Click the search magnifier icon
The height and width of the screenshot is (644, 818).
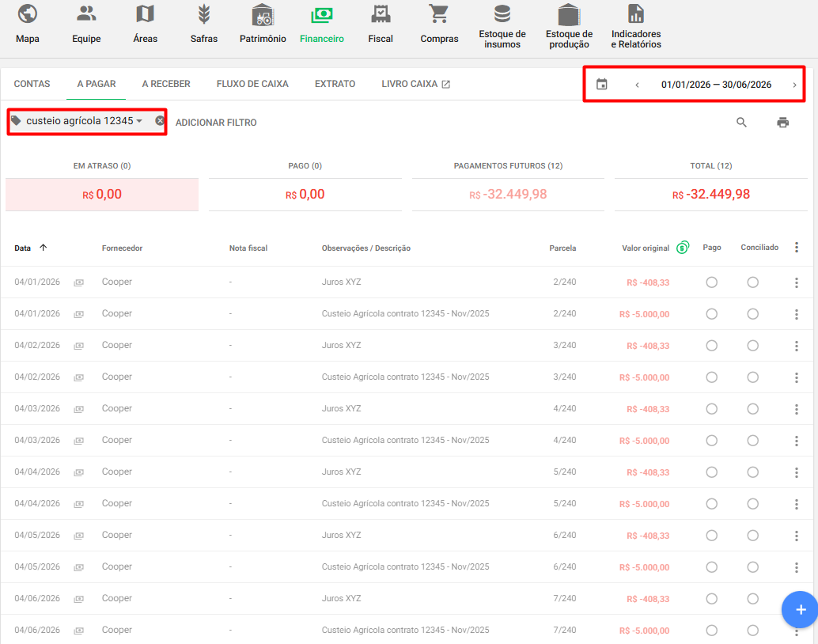click(x=741, y=123)
